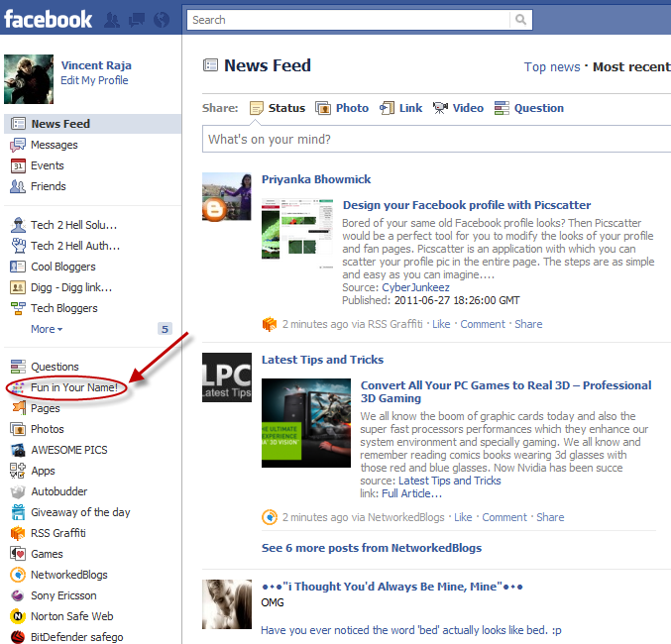671x644 pixels.
Task: Switch feed to Top news
Action: [x=552, y=66]
